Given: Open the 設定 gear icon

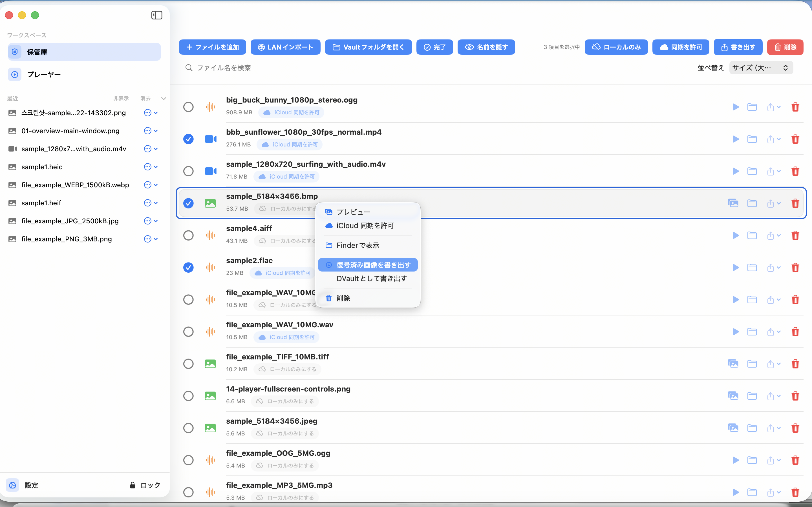Looking at the screenshot, I should (12, 485).
